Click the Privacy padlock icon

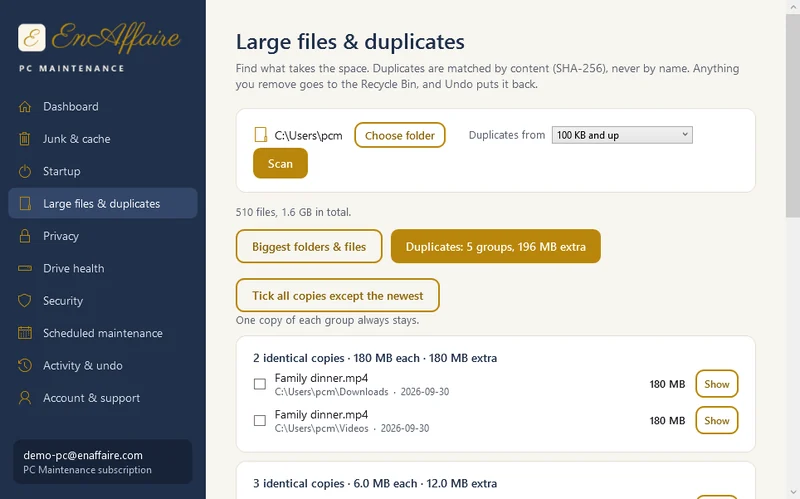pos(24,236)
